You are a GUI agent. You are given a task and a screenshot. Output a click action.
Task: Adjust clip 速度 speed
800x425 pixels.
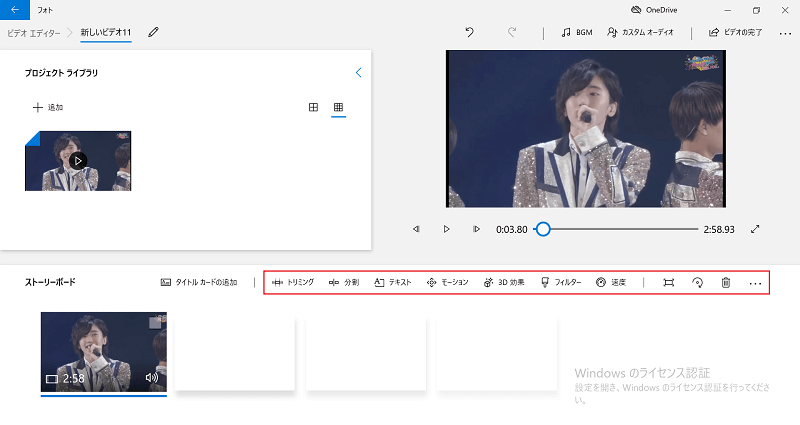pyautogui.click(x=611, y=282)
